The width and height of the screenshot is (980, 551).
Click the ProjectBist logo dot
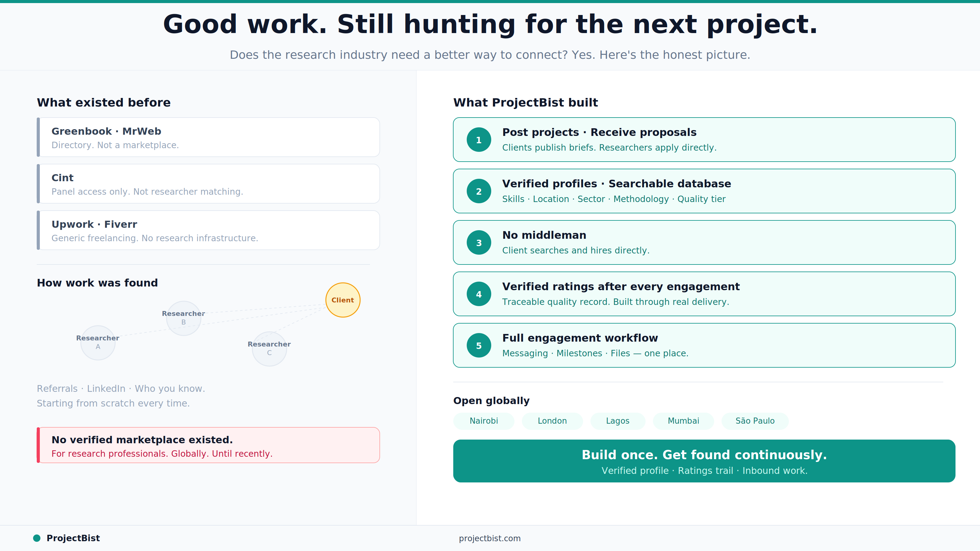coord(37,538)
